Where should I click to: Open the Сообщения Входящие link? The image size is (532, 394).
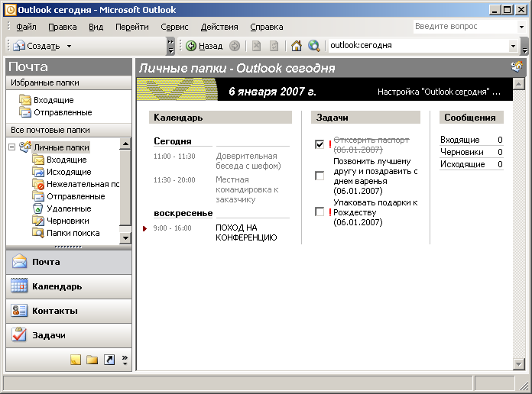click(459, 140)
